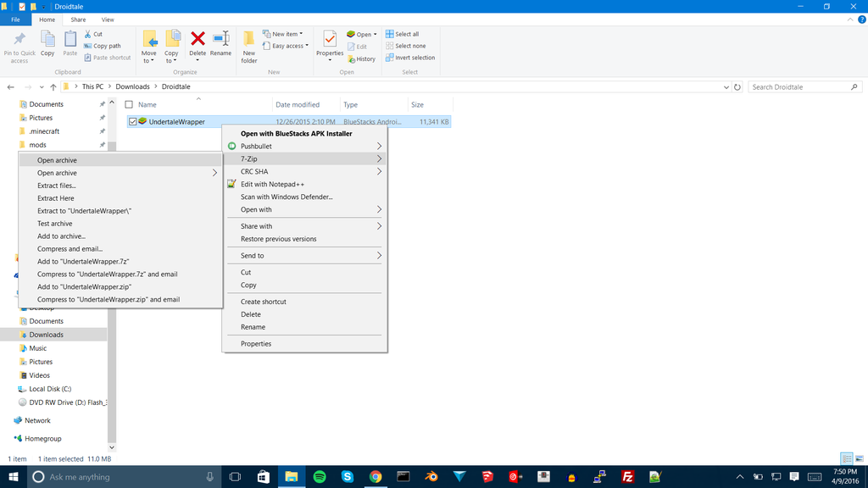Expand the Move to dropdown
Viewport: 868px width, 488px height.
click(x=149, y=60)
